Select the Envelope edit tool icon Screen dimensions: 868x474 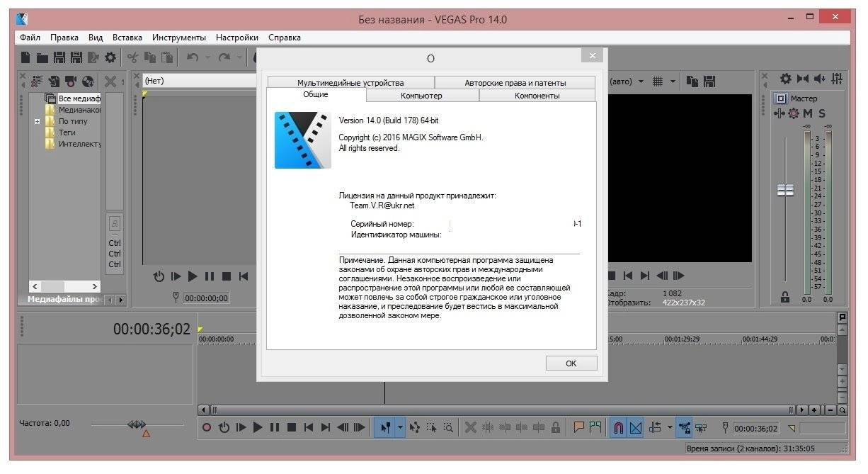pyautogui.click(x=415, y=427)
